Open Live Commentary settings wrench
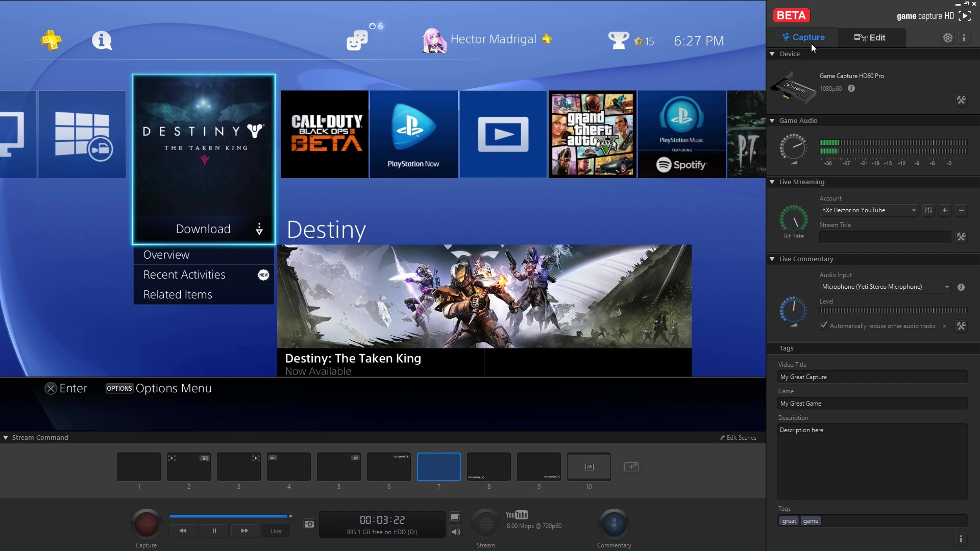Image resolution: width=980 pixels, height=551 pixels. pos(961,326)
